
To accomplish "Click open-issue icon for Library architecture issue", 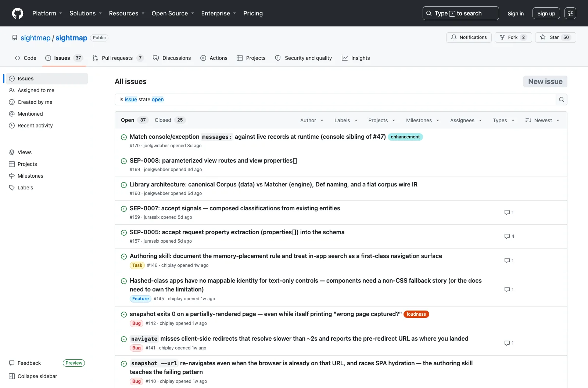I will coord(124,185).
